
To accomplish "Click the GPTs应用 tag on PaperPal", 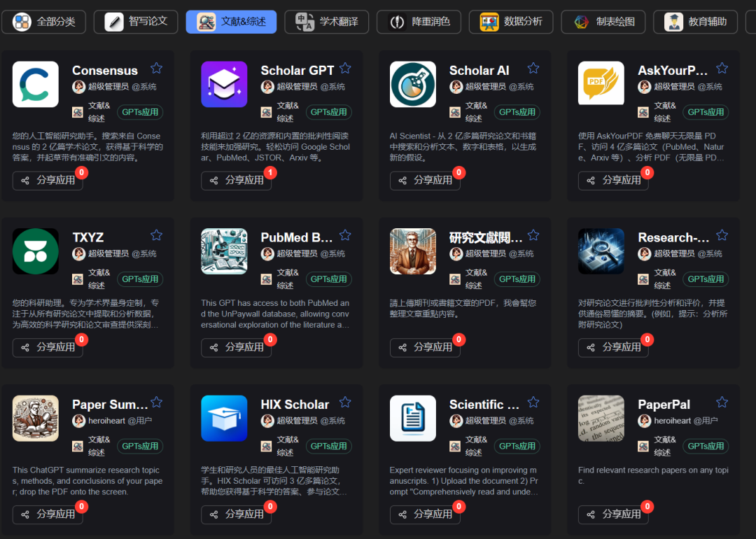I will [706, 447].
